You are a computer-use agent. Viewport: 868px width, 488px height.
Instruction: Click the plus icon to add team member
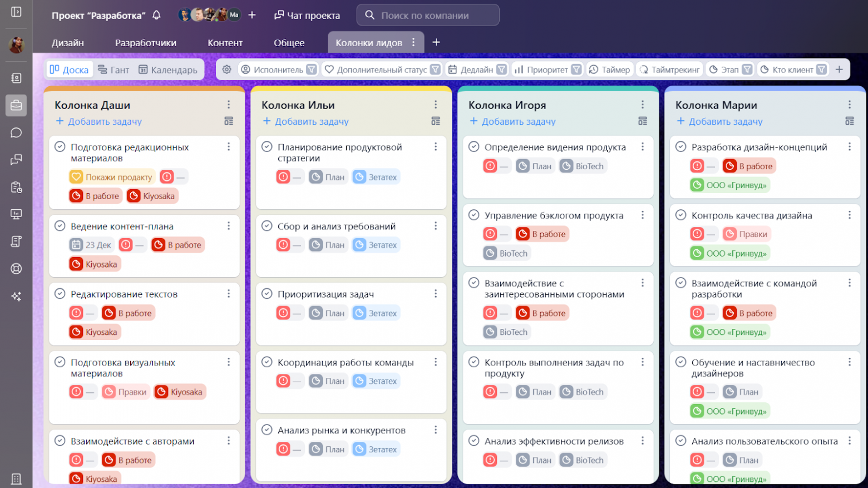[252, 15]
